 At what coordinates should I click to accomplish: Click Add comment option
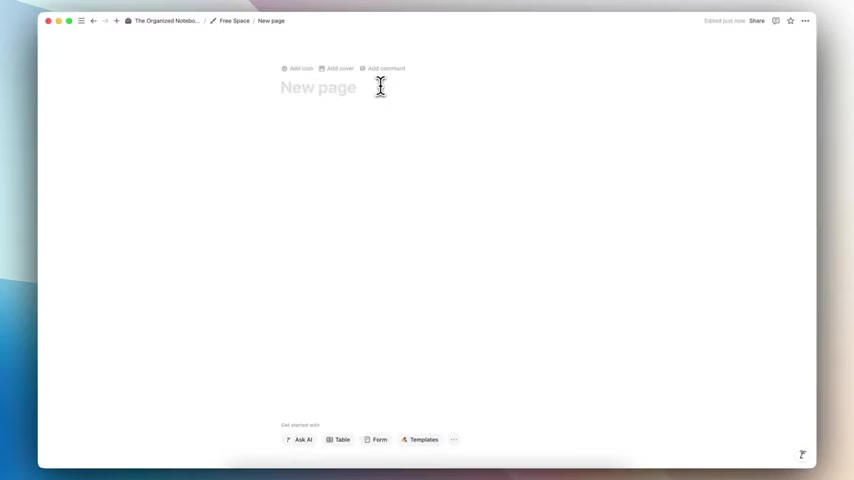tap(382, 69)
